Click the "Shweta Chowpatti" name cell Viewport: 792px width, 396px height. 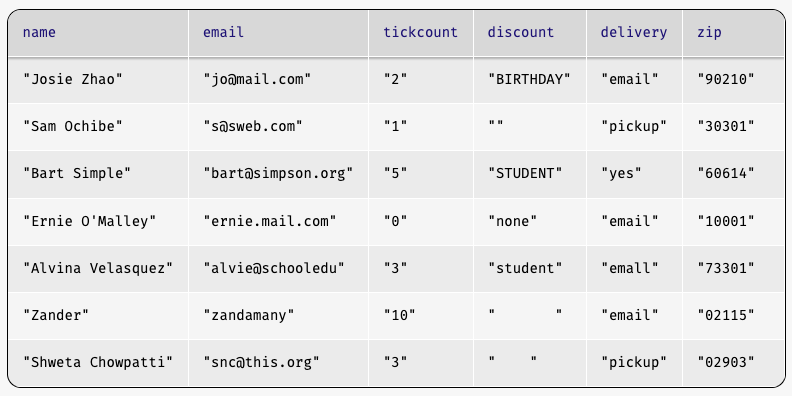(98, 363)
